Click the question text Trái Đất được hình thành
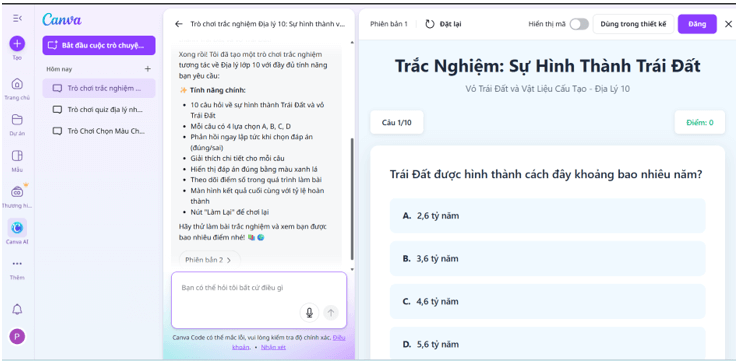This screenshot has width=741, height=361. 546,174
